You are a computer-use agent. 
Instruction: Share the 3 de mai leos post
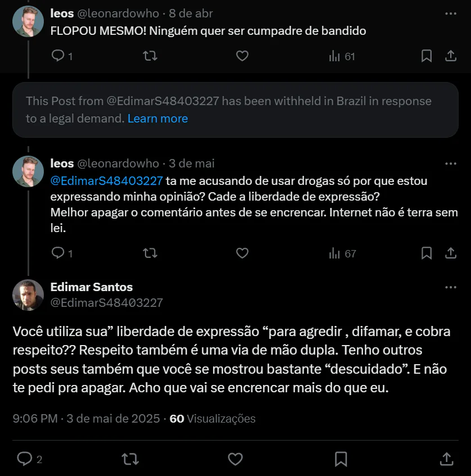point(450,253)
